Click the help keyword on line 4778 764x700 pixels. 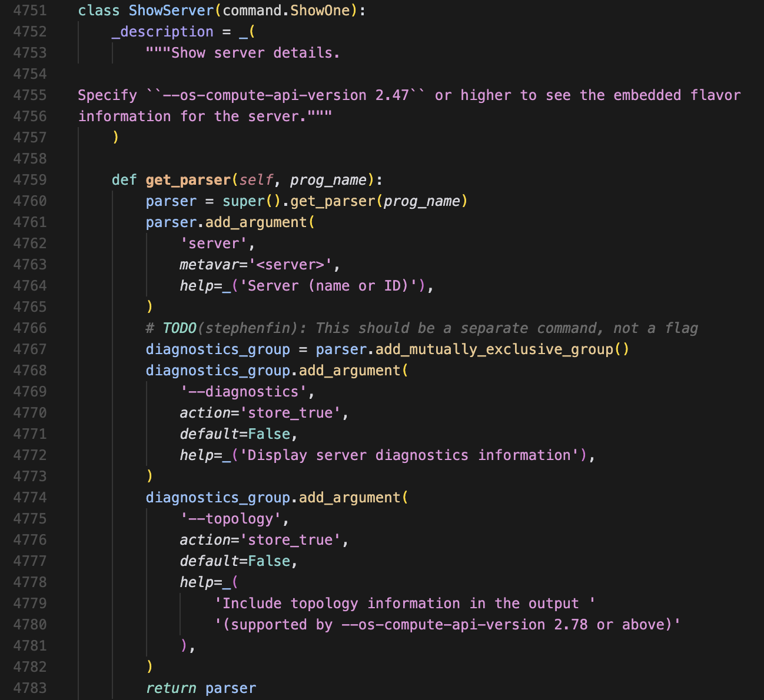(x=197, y=582)
